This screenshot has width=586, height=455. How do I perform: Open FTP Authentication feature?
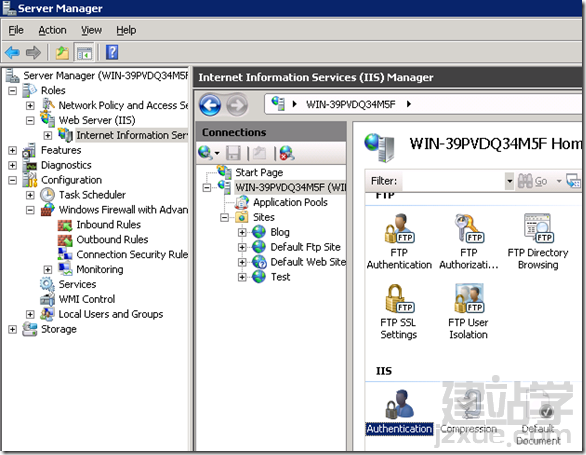coord(399,241)
